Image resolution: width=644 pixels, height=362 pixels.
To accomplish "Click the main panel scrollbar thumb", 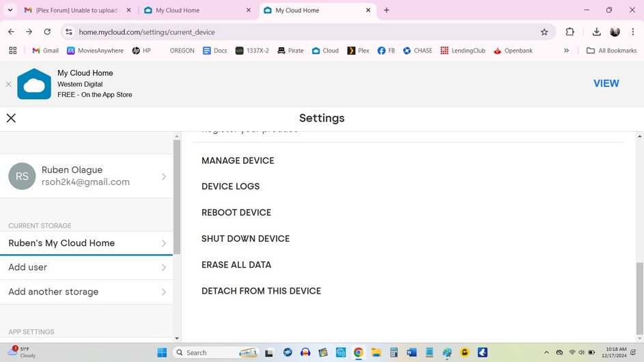I will pos(639,298).
